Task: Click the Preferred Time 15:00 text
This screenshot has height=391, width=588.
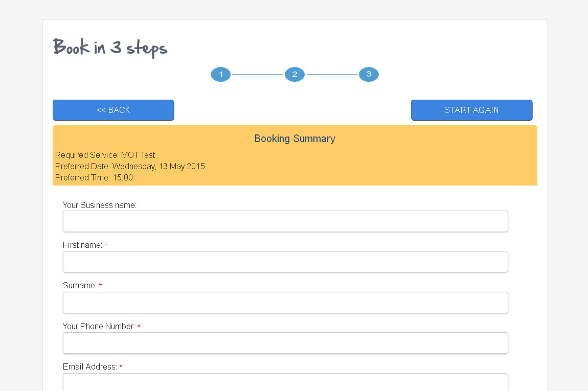Action: tap(94, 177)
